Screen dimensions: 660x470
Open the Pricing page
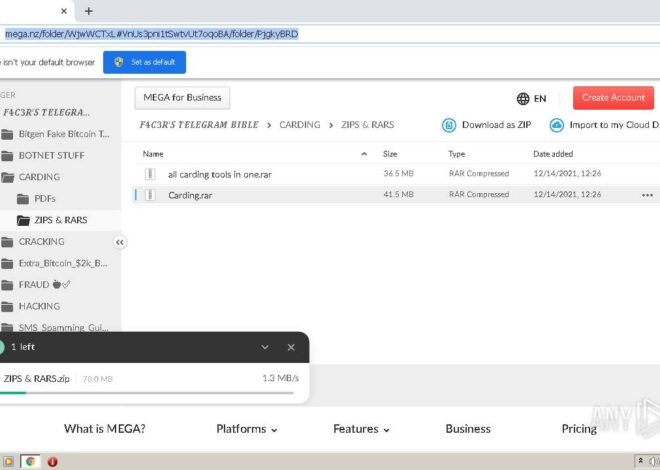click(579, 429)
